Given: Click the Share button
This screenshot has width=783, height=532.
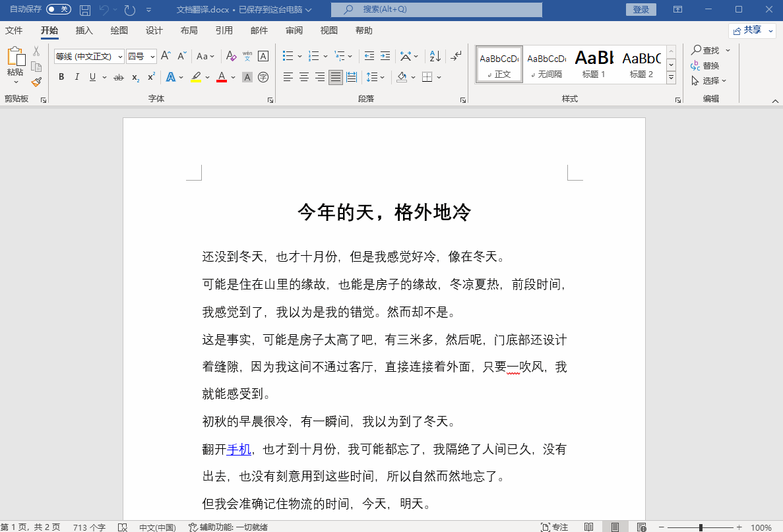Looking at the screenshot, I should click(753, 30).
